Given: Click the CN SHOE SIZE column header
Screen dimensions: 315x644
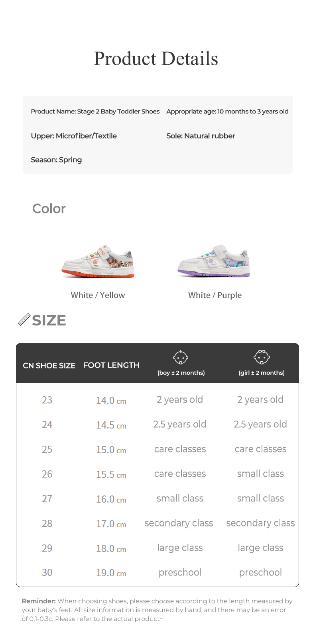Looking at the screenshot, I should [x=49, y=366].
